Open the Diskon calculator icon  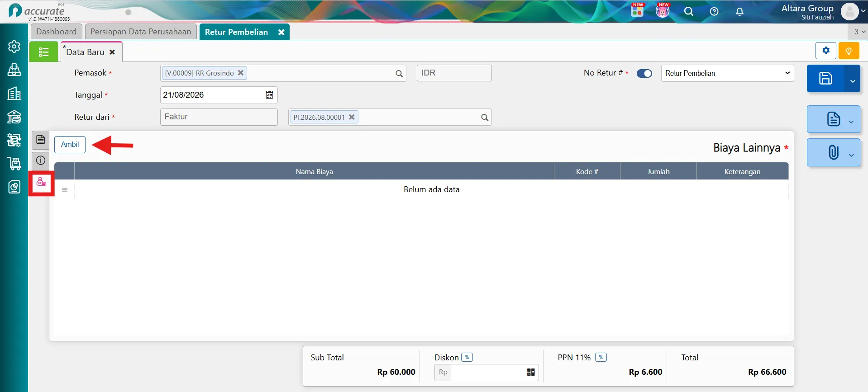tap(531, 372)
